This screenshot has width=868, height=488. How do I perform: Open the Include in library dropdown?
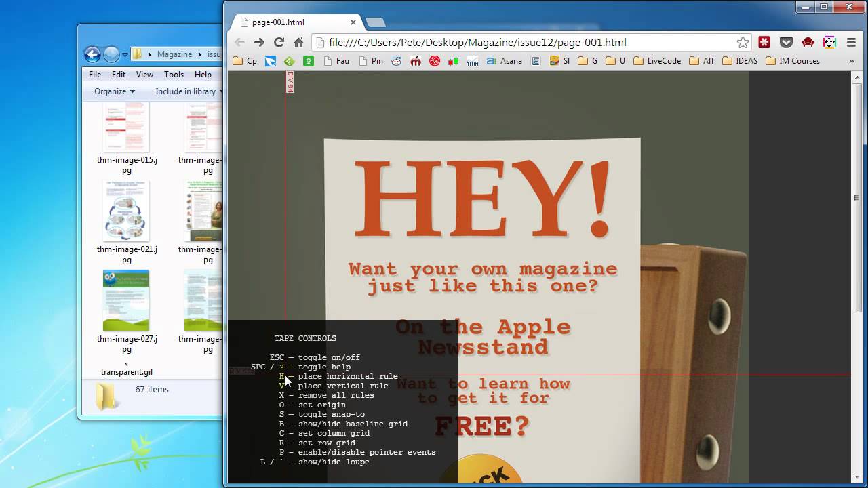tap(188, 91)
